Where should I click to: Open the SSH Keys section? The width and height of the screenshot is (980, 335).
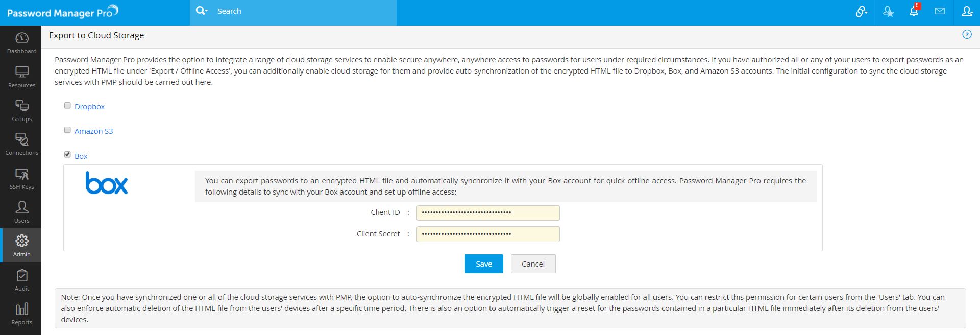coord(21,174)
